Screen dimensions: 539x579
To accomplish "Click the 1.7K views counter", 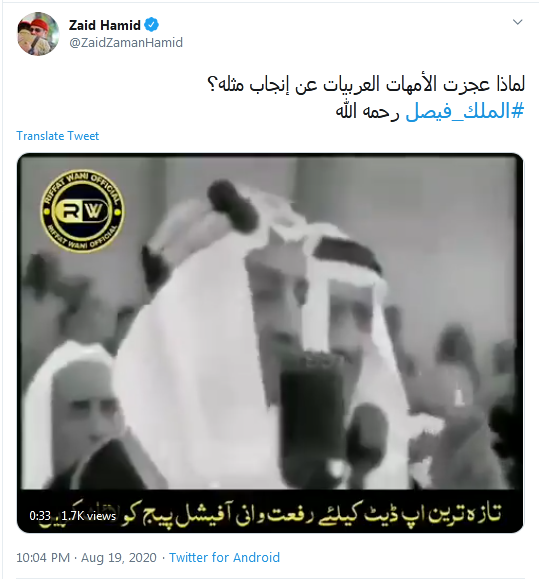I will (x=89, y=515).
